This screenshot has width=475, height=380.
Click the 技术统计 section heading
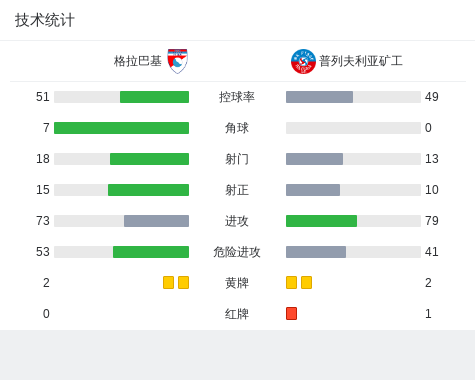point(45,20)
